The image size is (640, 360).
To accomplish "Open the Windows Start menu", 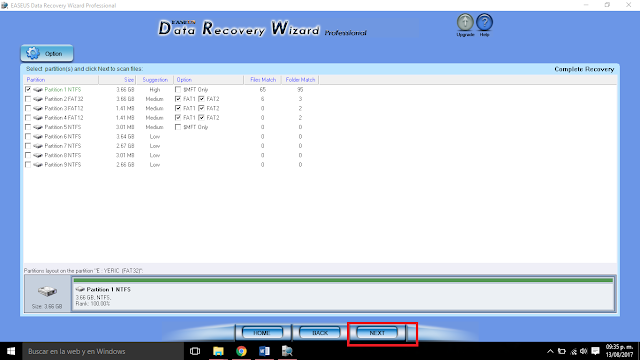I will pyautogui.click(x=11, y=351).
